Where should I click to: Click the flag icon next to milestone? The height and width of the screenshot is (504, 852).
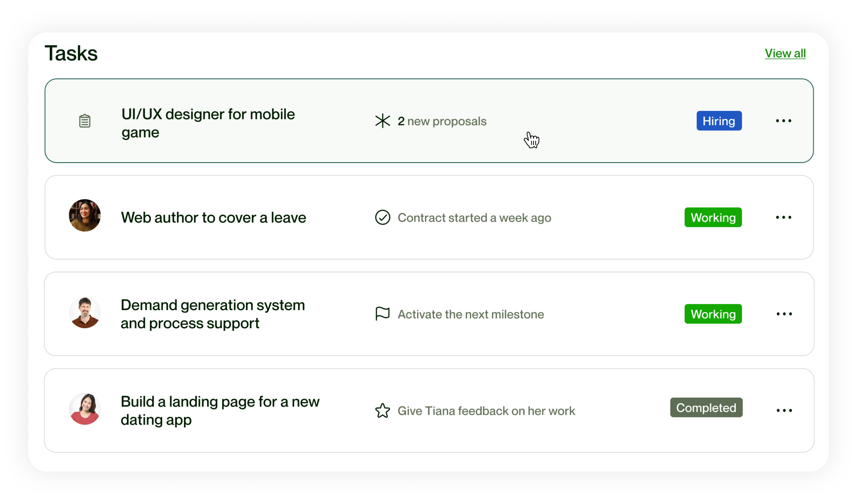pyautogui.click(x=382, y=314)
